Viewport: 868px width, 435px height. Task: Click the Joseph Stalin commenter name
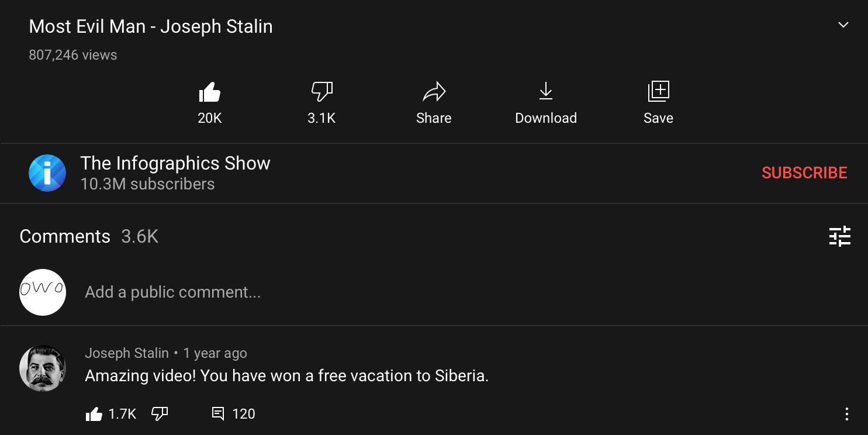pos(127,353)
